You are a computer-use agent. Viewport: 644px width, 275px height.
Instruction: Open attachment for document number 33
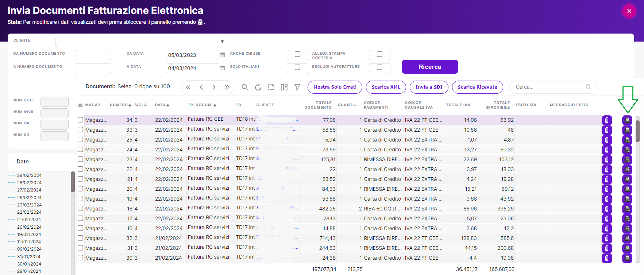[607, 130]
